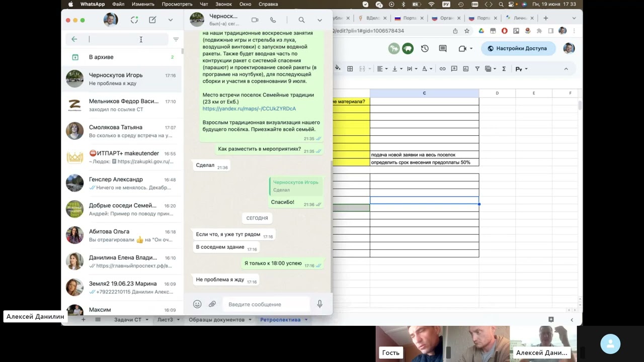The height and width of the screenshot is (362, 644).
Task: Open new Chrome tab with plus
Action: (545, 18)
